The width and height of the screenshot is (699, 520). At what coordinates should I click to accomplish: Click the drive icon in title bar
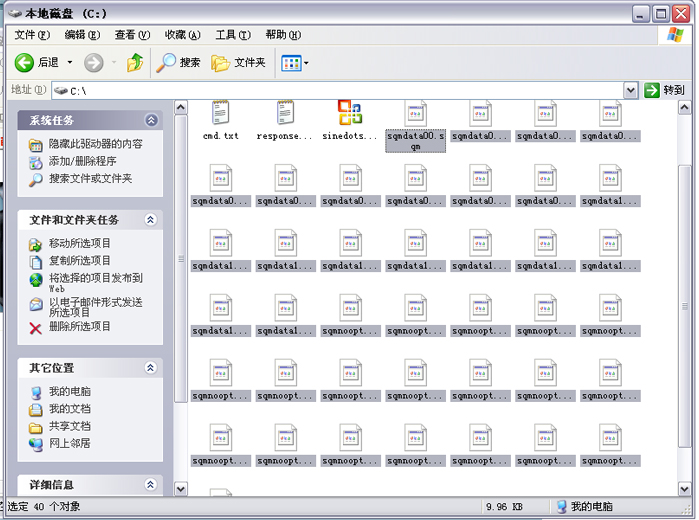click(15, 13)
